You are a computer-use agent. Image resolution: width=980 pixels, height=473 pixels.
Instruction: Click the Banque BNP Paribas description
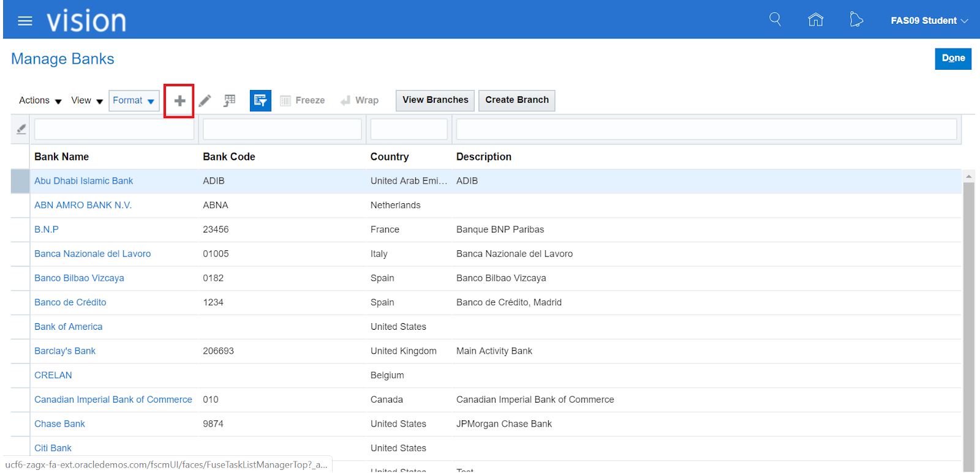(500, 229)
